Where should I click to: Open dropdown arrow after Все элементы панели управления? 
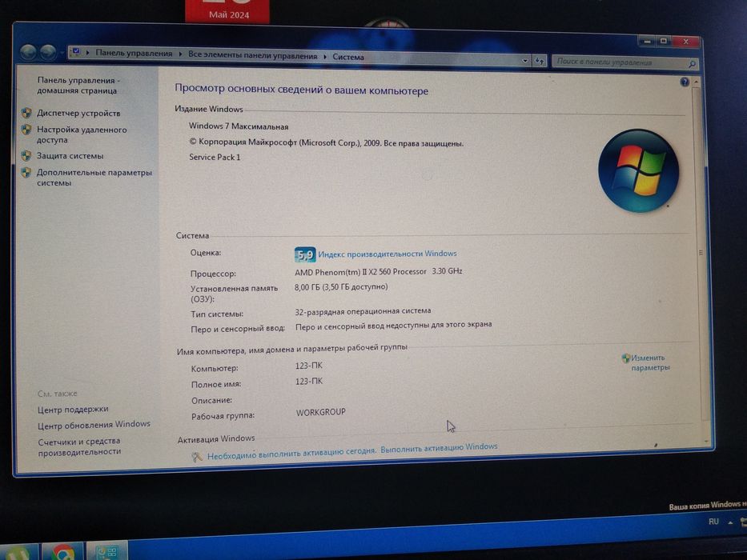point(325,56)
